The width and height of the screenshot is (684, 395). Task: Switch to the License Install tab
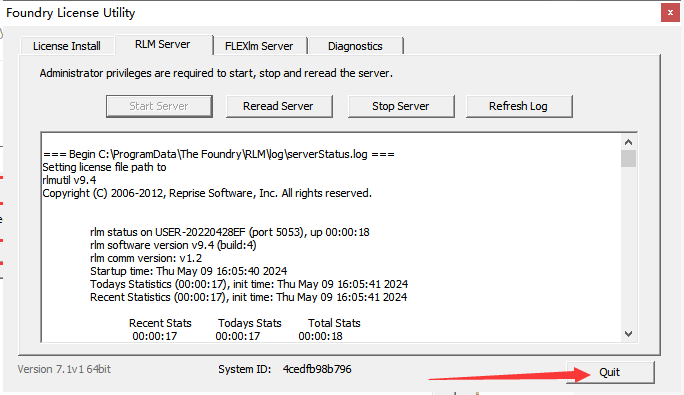(x=67, y=46)
